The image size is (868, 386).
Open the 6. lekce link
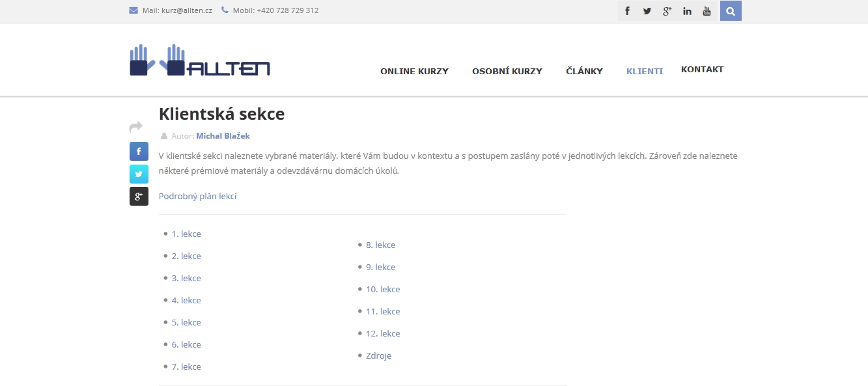point(186,344)
